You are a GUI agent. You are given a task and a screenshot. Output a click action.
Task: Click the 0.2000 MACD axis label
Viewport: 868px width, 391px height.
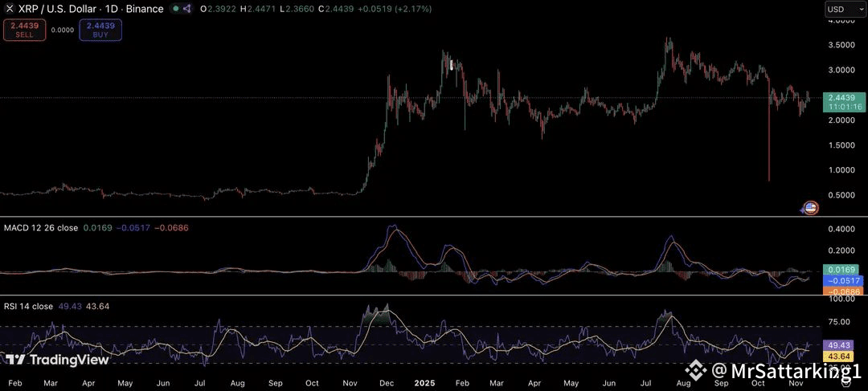coord(842,250)
